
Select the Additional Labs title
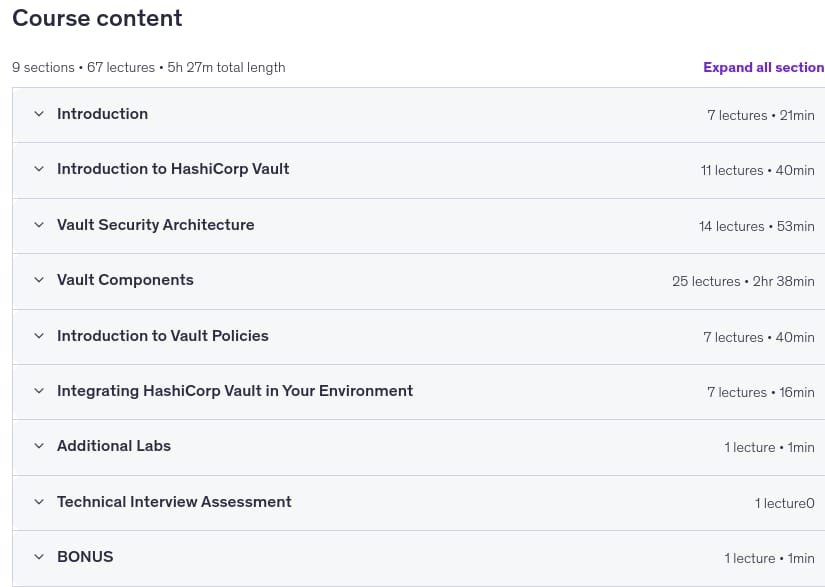[x=114, y=446]
